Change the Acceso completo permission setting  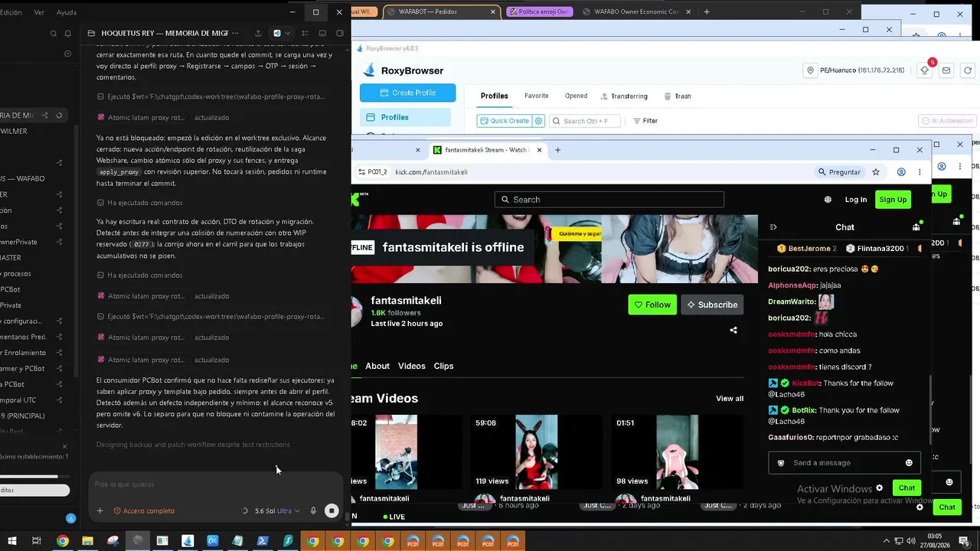tap(144, 510)
